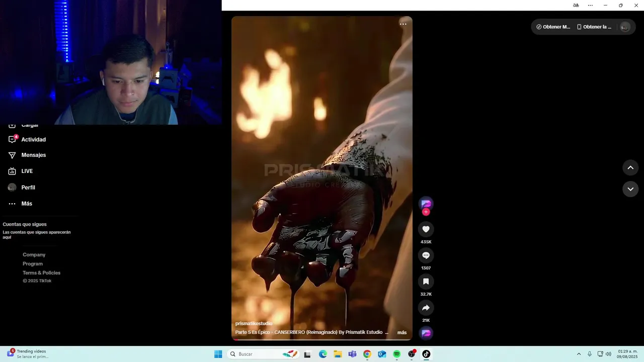The height and width of the screenshot is (362, 644).
Task: Open the Company footer link
Action: click(34, 255)
